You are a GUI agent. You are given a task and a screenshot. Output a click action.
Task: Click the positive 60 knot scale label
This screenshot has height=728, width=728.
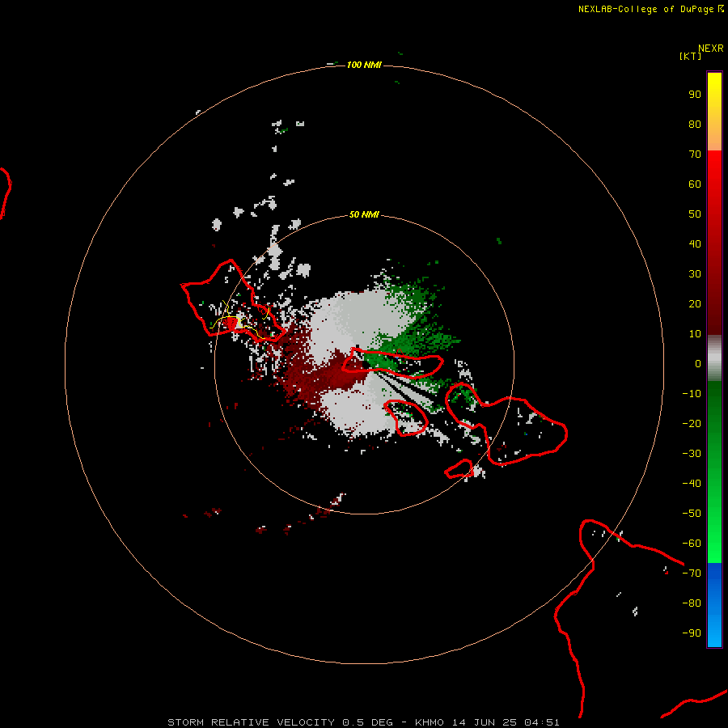point(695,184)
